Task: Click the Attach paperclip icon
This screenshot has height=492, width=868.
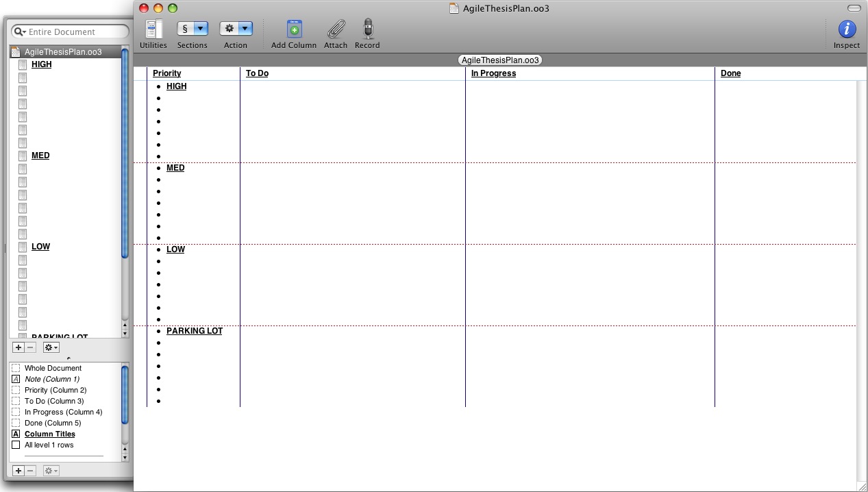Action: tap(336, 29)
